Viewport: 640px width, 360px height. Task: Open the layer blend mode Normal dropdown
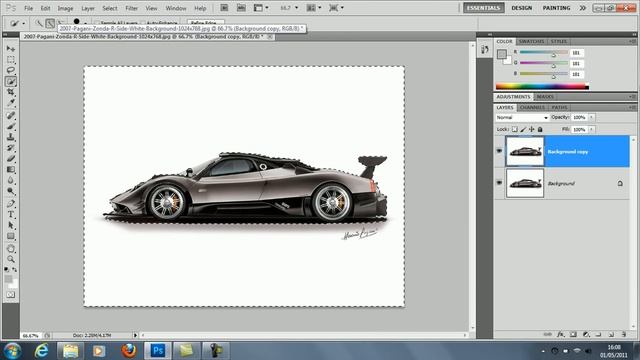tap(522, 118)
